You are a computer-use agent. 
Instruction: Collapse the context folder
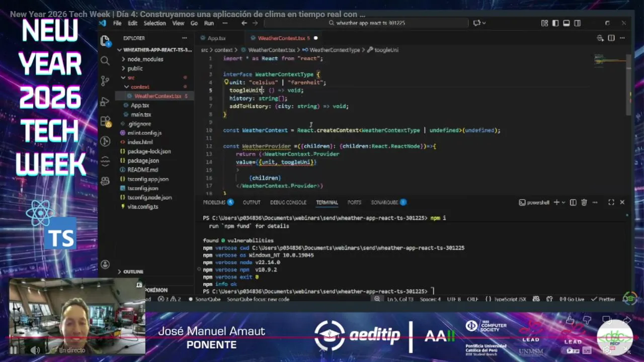[x=140, y=87]
